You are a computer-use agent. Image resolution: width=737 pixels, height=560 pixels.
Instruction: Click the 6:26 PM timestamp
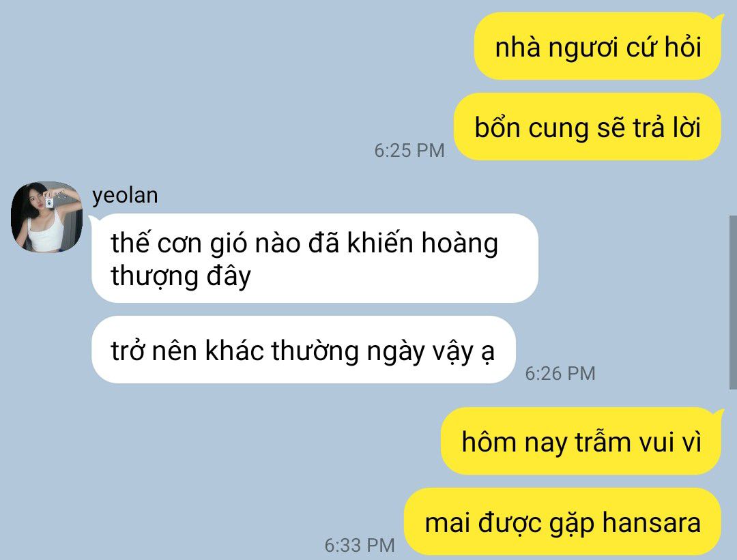(560, 374)
